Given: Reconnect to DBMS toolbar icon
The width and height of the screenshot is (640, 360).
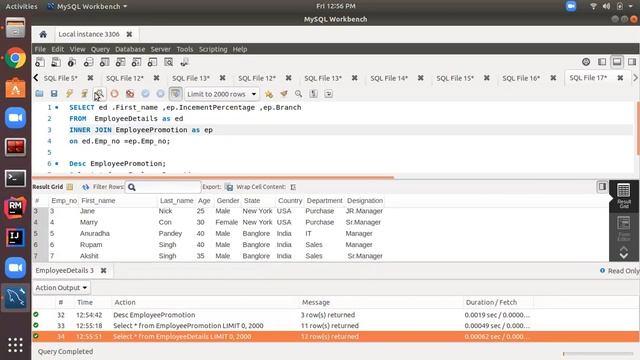Looking at the screenshot, I should [x=184, y=62].
